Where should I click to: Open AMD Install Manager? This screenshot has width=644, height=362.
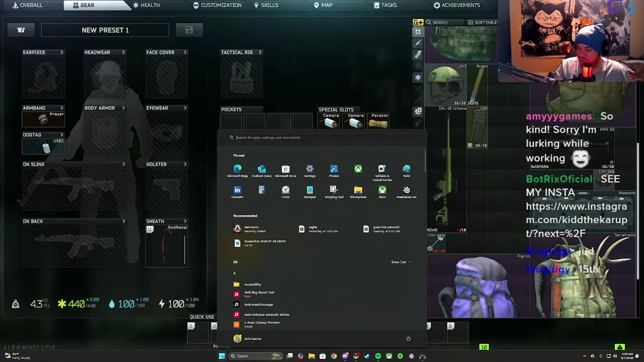[x=254, y=305]
